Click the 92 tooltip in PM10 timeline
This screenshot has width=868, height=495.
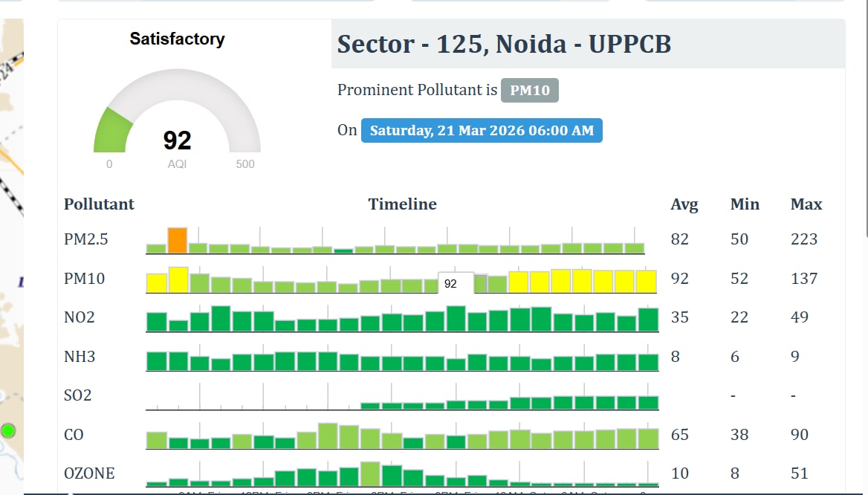click(450, 283)
